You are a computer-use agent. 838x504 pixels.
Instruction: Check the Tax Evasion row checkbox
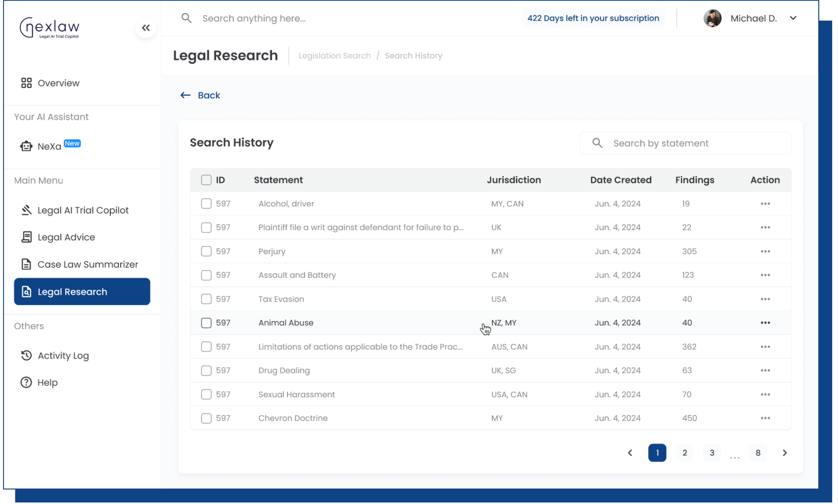[206, 299]
